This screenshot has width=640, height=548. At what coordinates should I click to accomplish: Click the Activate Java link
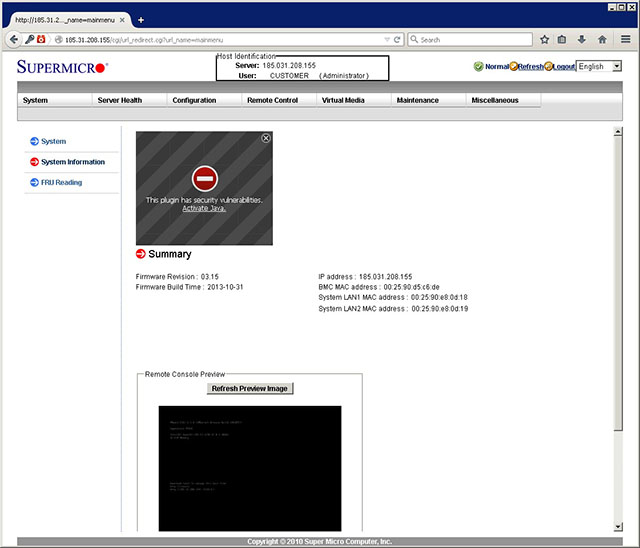tap(204, 209)
